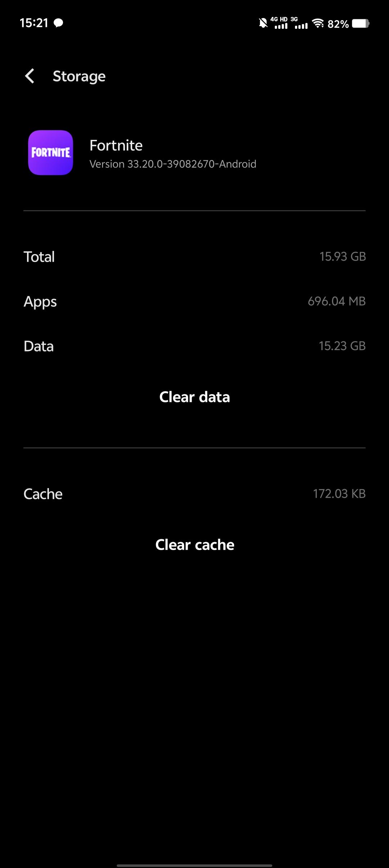Tap the Wi-Fi status icon

point(318,23)
